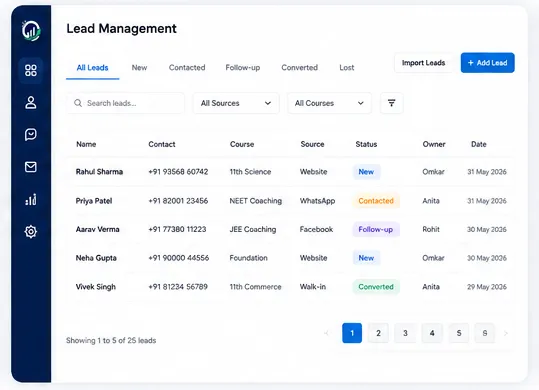Click the 11th Commerce course cell
The image size is (539, 390).
click(x=255, y=287)
